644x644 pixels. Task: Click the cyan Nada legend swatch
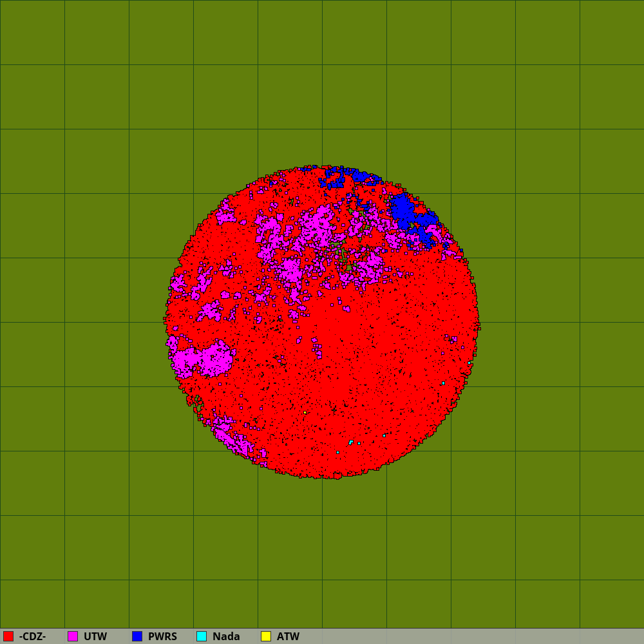[x=202, y=636]
